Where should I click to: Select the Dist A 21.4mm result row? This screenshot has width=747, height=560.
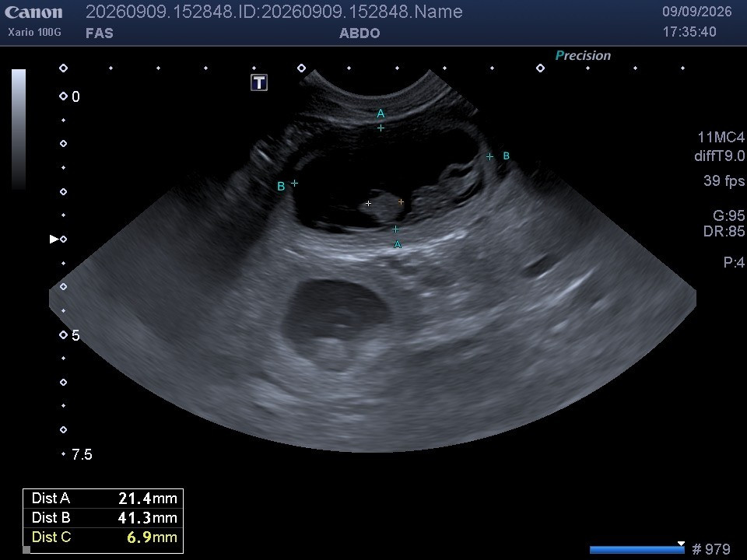103,499
